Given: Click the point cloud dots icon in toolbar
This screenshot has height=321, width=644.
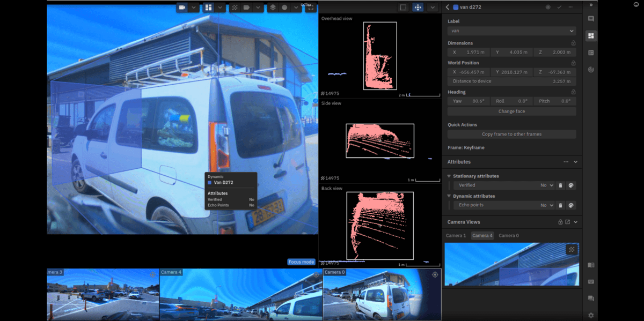Looking at the screenshot, I should [235, 8].
